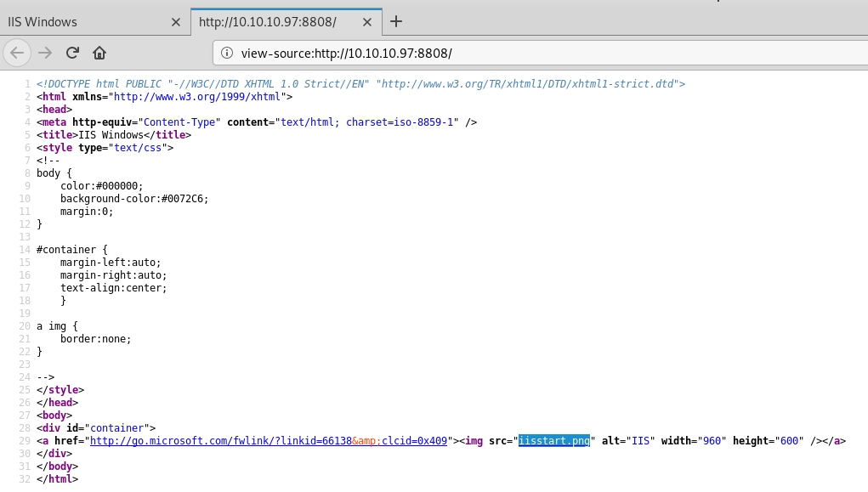This screenshot has height=492, width=868.
Task: Select the http://10.10.10.97:8808/ tab
Action: [286, 22]
